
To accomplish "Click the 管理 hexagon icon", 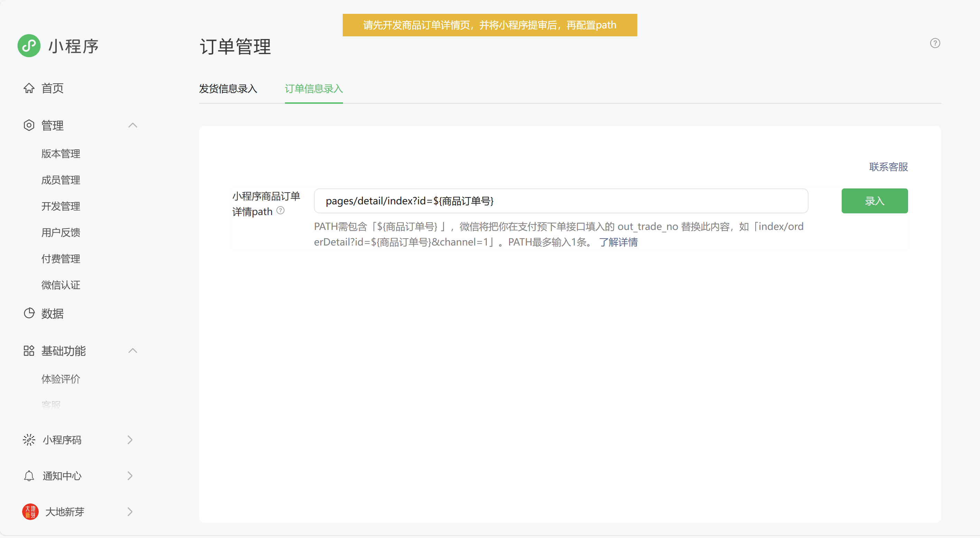I will (29, 125).
